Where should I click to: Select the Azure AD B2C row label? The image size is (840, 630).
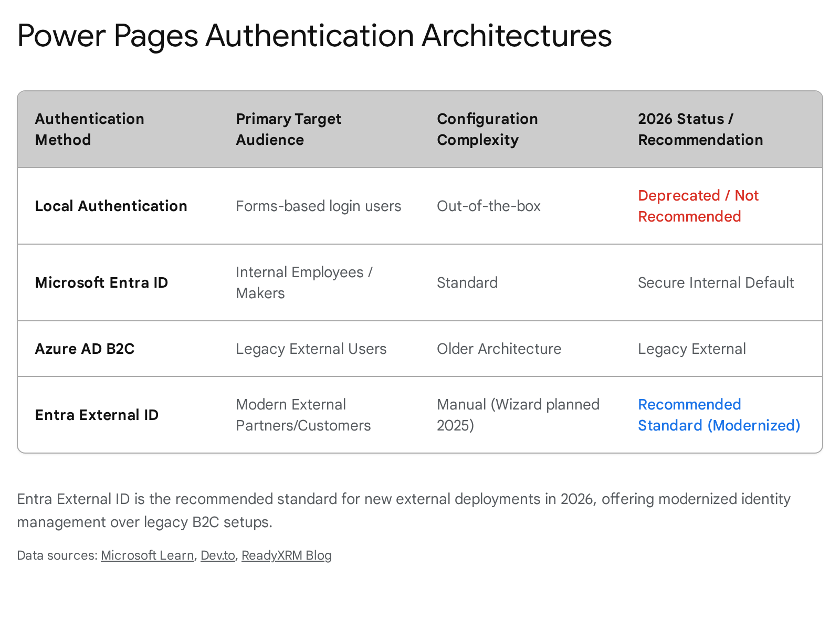pyautogui.click(x=85, y=349)
